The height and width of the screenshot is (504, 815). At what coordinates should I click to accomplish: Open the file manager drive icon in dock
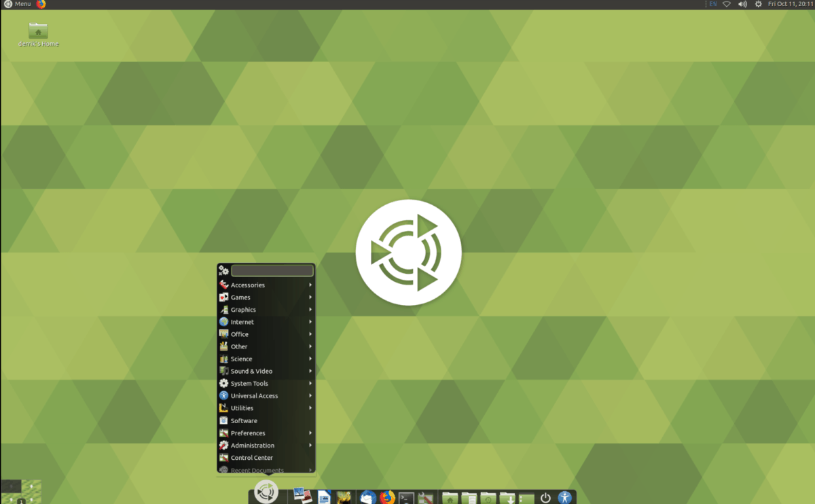(x=526, y=499)
